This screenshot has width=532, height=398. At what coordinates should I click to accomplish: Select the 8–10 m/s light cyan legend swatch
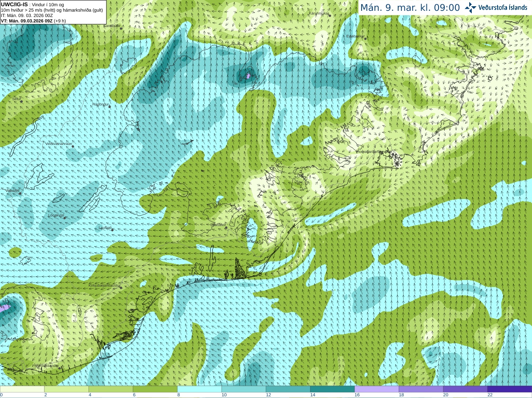(199, 389)
